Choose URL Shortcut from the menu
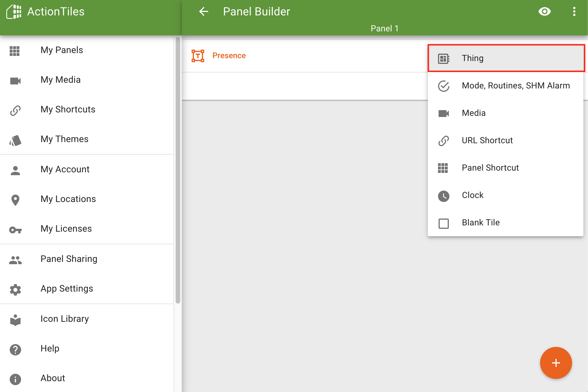588x392 pixels. point(506,140)
